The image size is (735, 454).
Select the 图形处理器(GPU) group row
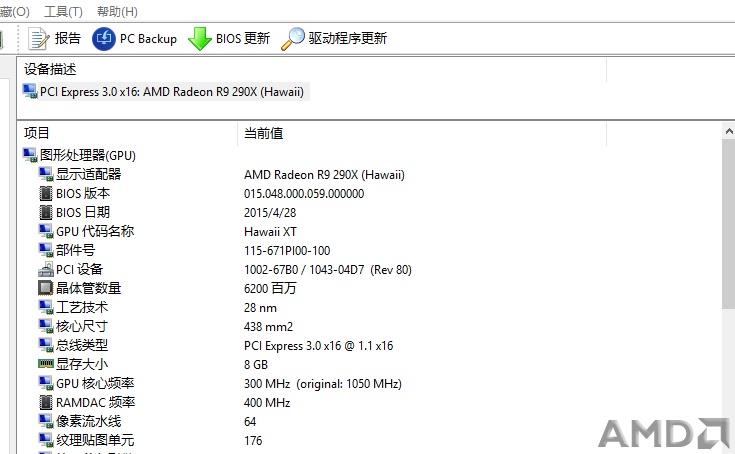pyautogui.click(x=88, y=156)
